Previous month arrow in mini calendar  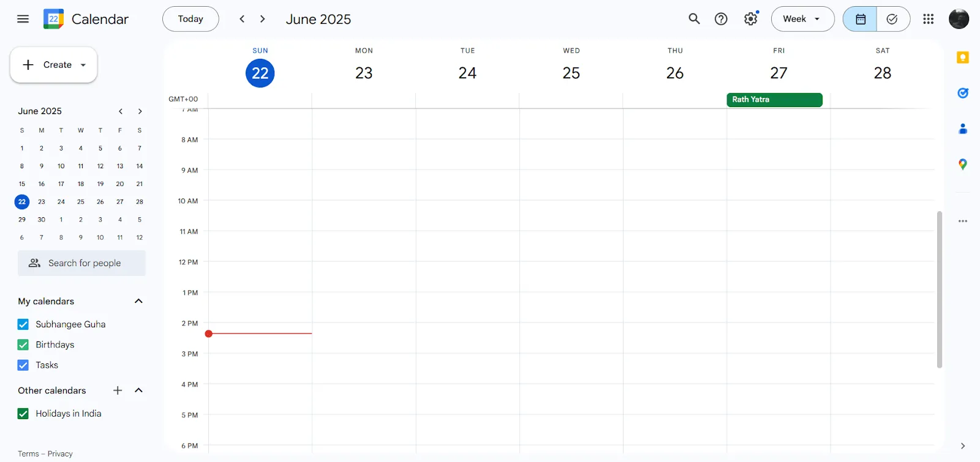(121, 111)
